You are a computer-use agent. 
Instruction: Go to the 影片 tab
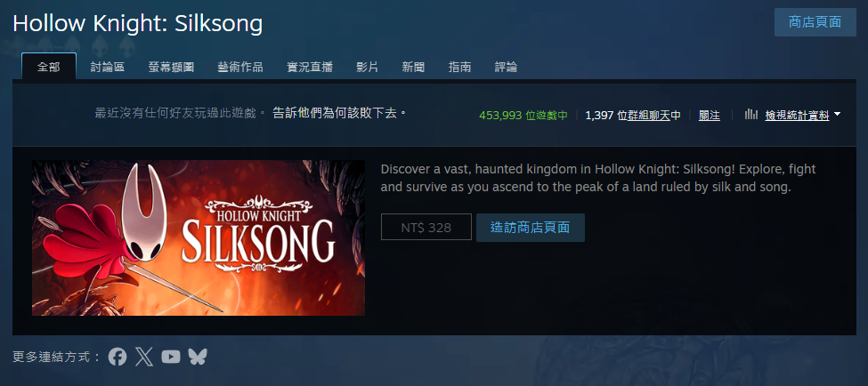(x=367, y=68)
